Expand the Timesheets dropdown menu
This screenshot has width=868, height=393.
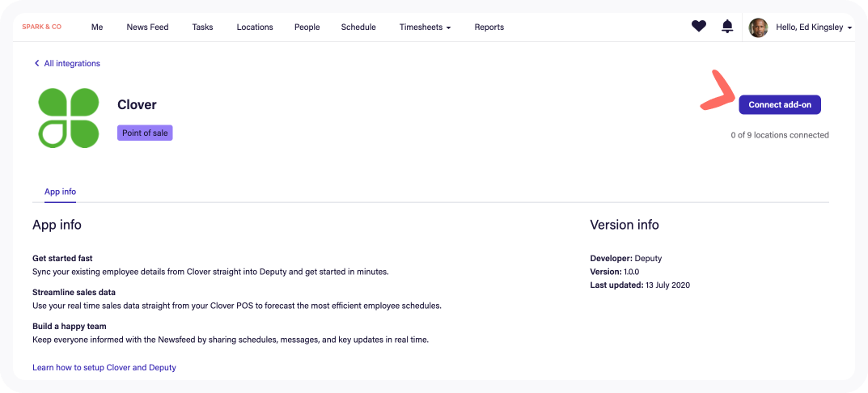coord(426,27)
